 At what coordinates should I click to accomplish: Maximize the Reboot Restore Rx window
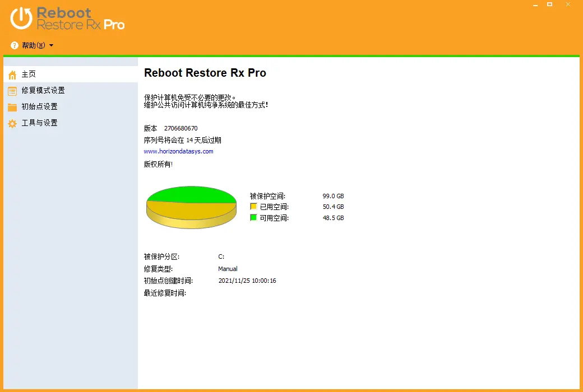click(x=549, y=4)
